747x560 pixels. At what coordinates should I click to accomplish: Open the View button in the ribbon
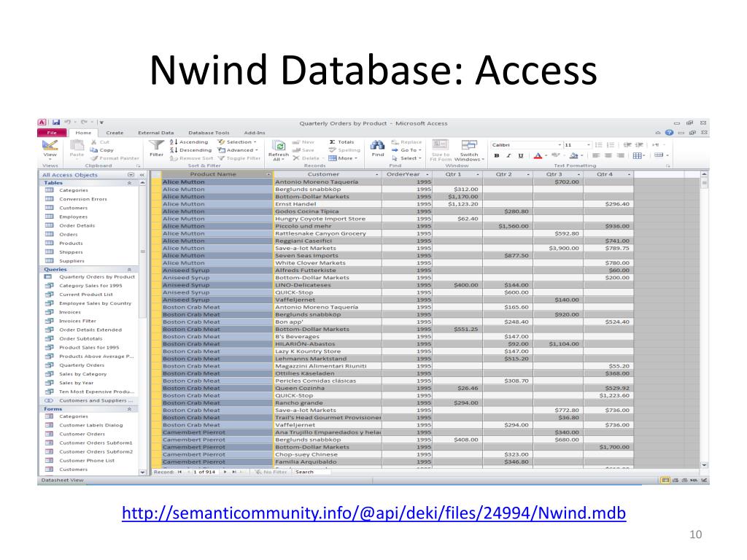[x=50, y=148]
